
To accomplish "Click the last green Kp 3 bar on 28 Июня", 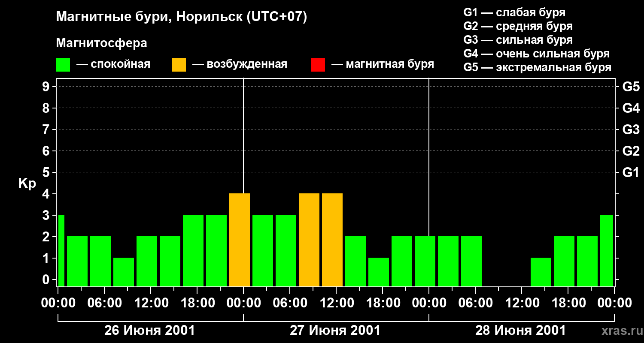I will [x=607, y=250].
